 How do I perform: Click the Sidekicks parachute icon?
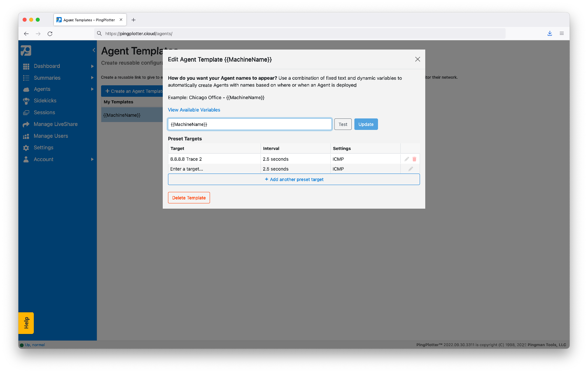click(26, 101)
